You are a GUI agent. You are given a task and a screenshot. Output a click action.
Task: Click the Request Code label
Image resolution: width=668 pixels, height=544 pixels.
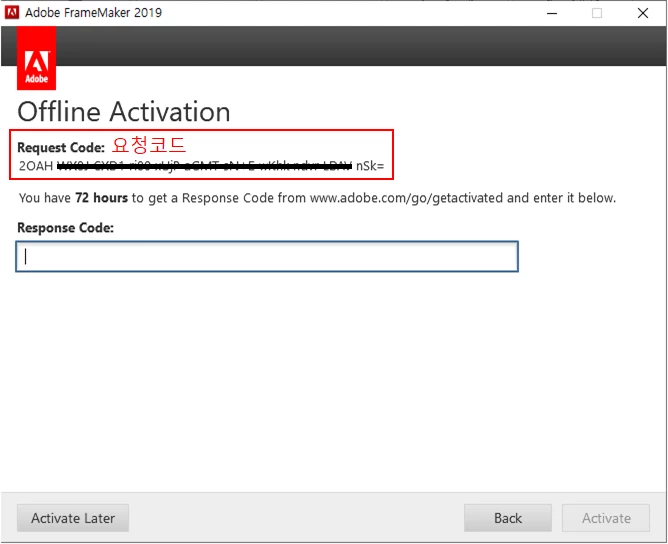tap(61, 147)
